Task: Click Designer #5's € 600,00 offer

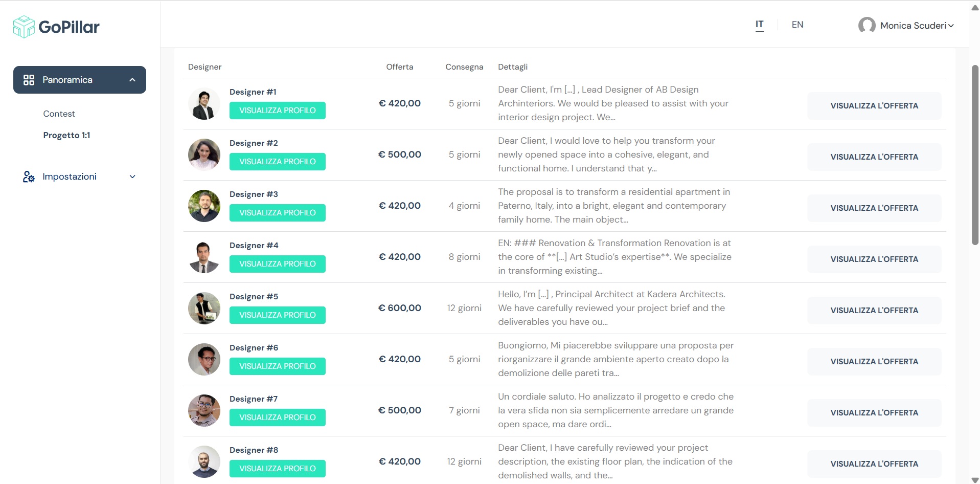Action: coord(400,308)
